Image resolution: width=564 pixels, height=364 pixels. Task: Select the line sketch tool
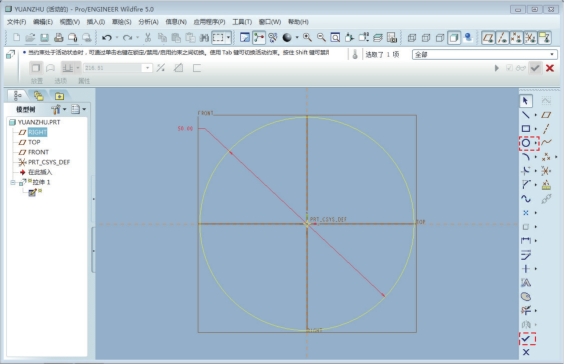pyautogui.click(x=526, y=115)
